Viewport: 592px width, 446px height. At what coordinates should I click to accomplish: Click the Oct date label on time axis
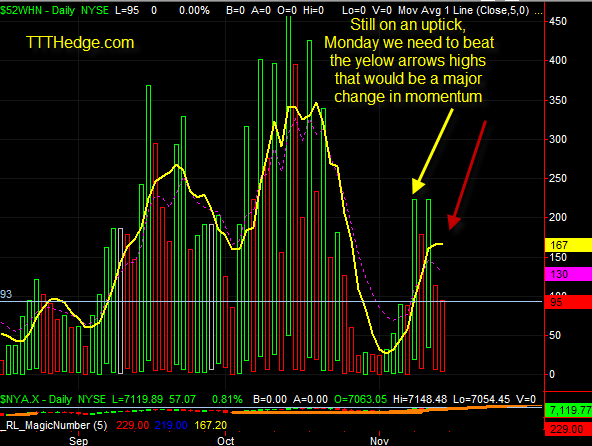click(225, 441)
